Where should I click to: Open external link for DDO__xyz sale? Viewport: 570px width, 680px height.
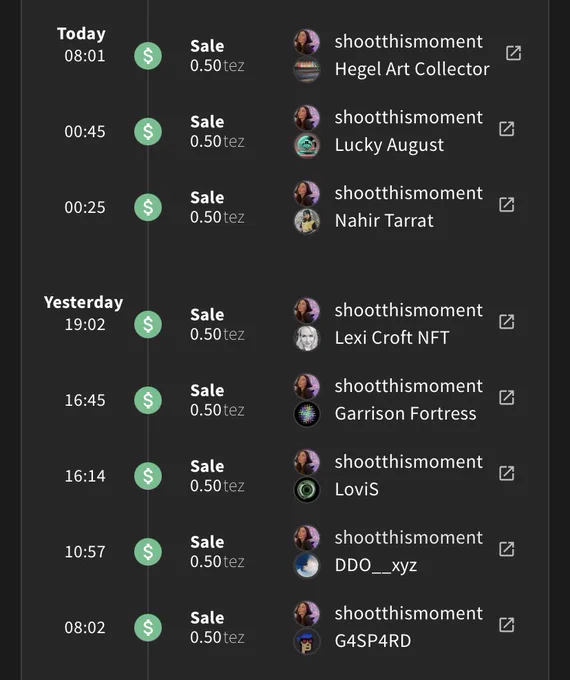click(x=507, y=549)
